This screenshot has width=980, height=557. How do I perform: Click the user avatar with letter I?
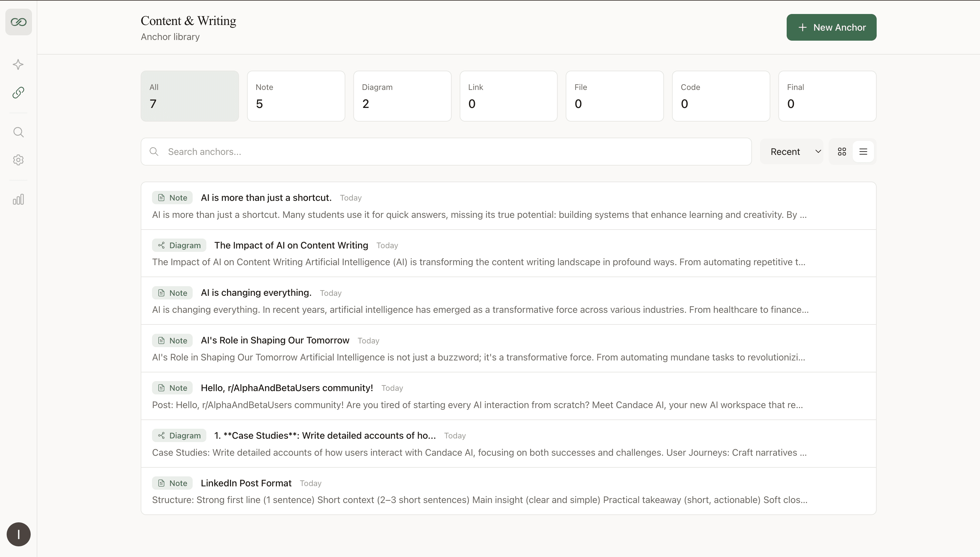(x=18, y=534)
